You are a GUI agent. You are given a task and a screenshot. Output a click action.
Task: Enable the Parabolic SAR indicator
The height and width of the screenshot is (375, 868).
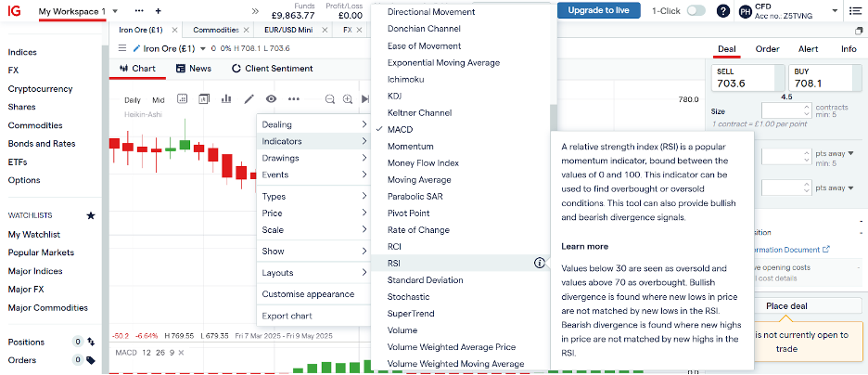point(415,197)
